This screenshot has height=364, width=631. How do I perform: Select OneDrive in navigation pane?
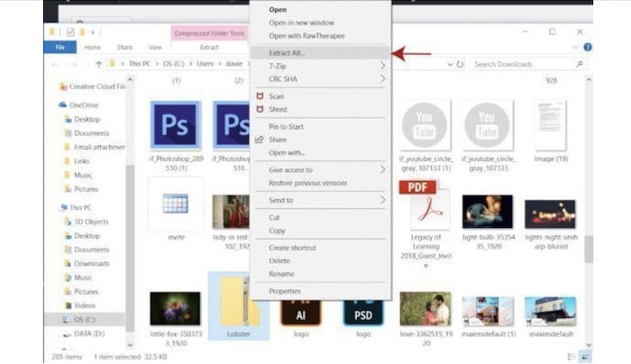click(79, 105)
